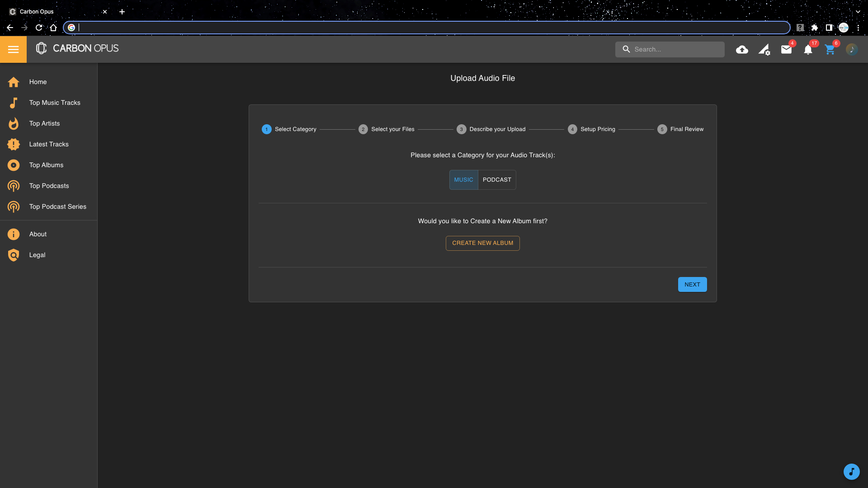Open browser tab list chevron
The height and width of the screenshot is (488, 868).
858,12
